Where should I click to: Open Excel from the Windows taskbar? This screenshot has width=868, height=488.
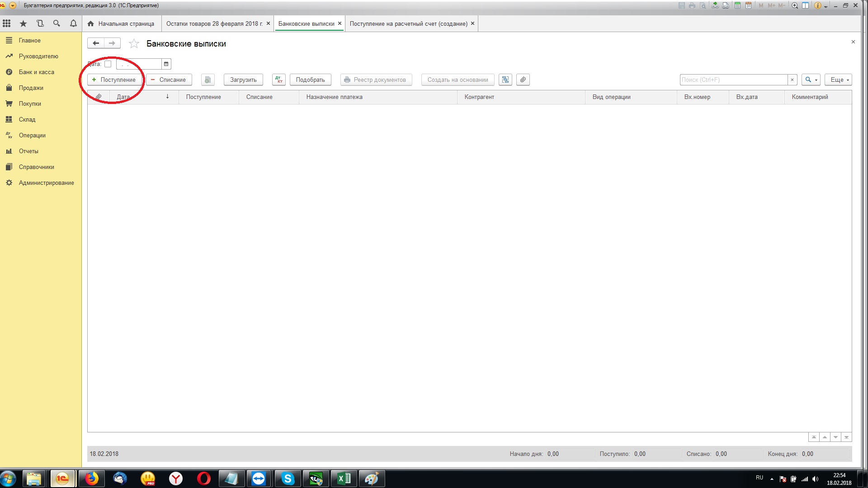(x=344, y=479)
